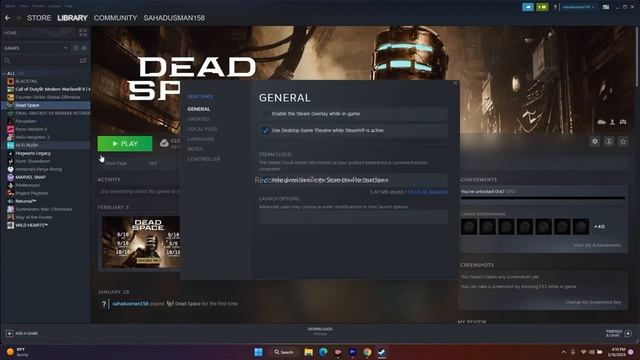Open the COMMUNITY tab
640x360 pixels.
click(116, 18)
